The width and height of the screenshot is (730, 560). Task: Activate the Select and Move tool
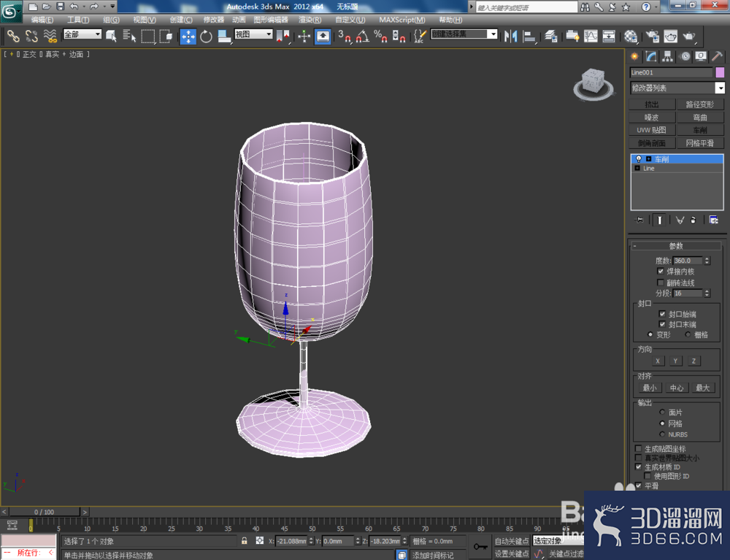tap(188, 37)
